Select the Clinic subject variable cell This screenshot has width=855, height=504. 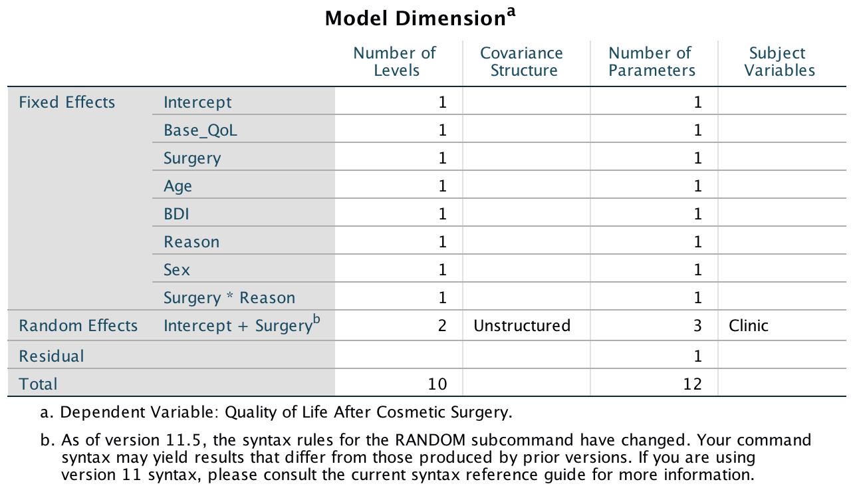[749, 326]
